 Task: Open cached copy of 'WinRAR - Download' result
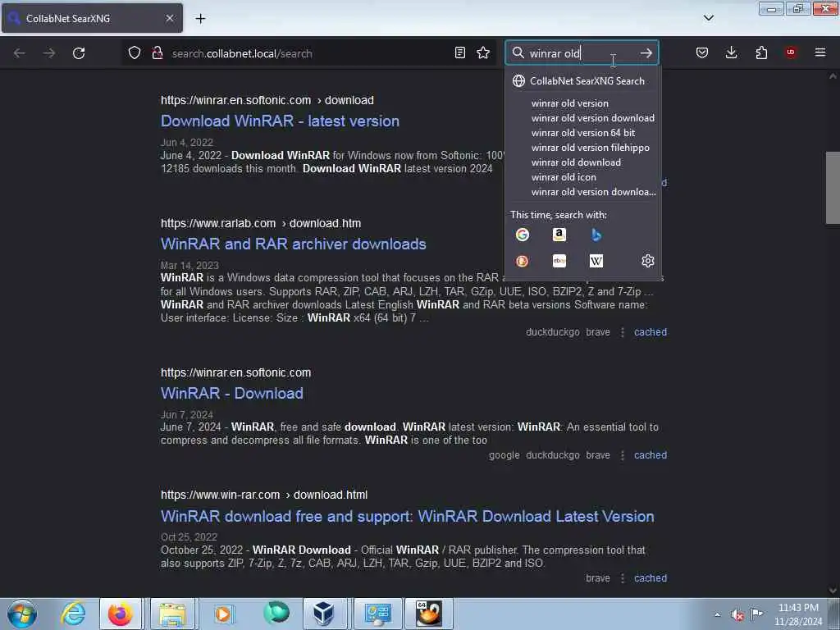click(x=651, y=455)
